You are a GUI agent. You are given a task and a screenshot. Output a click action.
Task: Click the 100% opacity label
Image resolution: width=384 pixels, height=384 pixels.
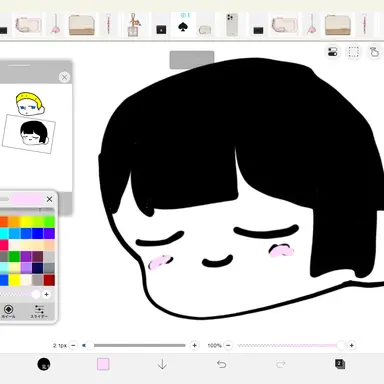[214, 345]
